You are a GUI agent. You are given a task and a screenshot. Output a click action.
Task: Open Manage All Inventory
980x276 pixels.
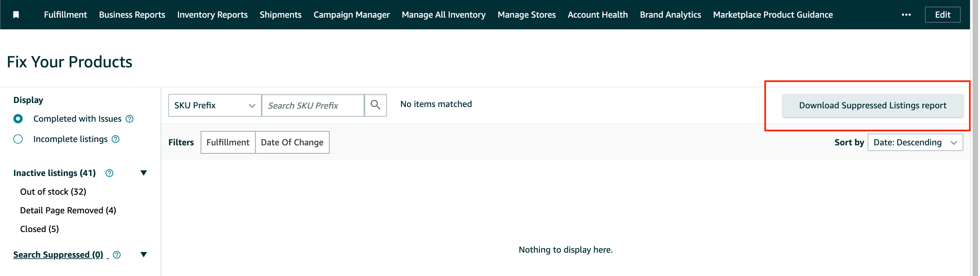tap(444, 15)
